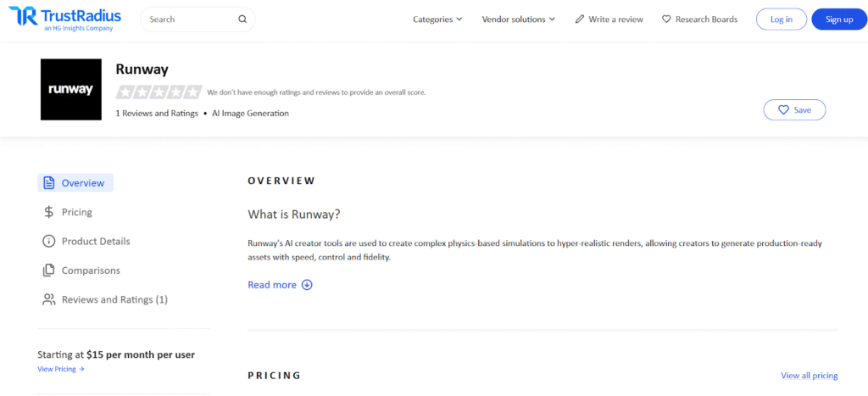Open the View all pricing link
Viewport: 868px width, 396px height.
click(809, 376)
